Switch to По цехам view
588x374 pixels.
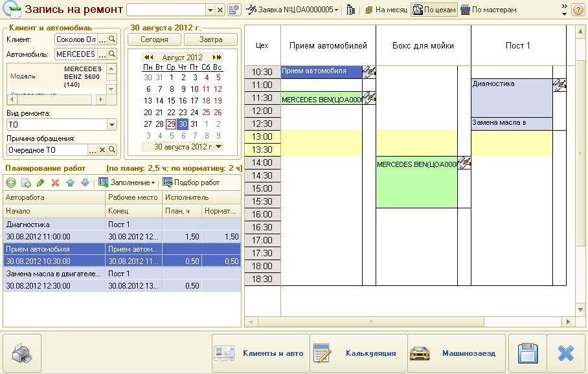(x=435, y=10)
